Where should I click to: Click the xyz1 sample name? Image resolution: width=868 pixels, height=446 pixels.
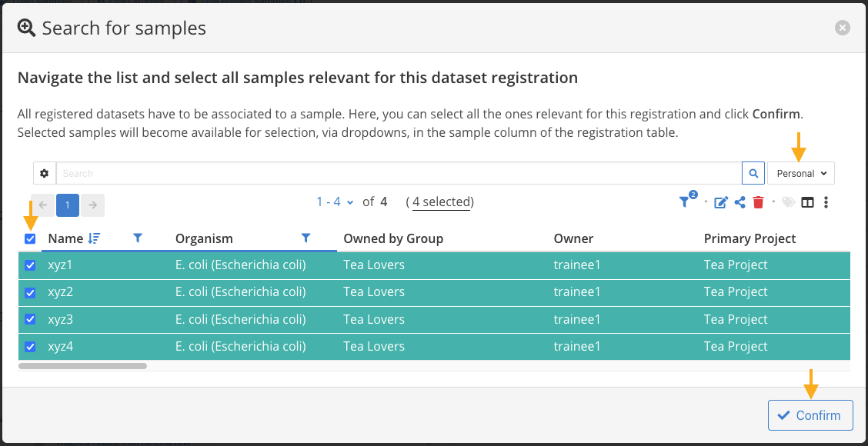pyautogui.click(x=60, y=265)
